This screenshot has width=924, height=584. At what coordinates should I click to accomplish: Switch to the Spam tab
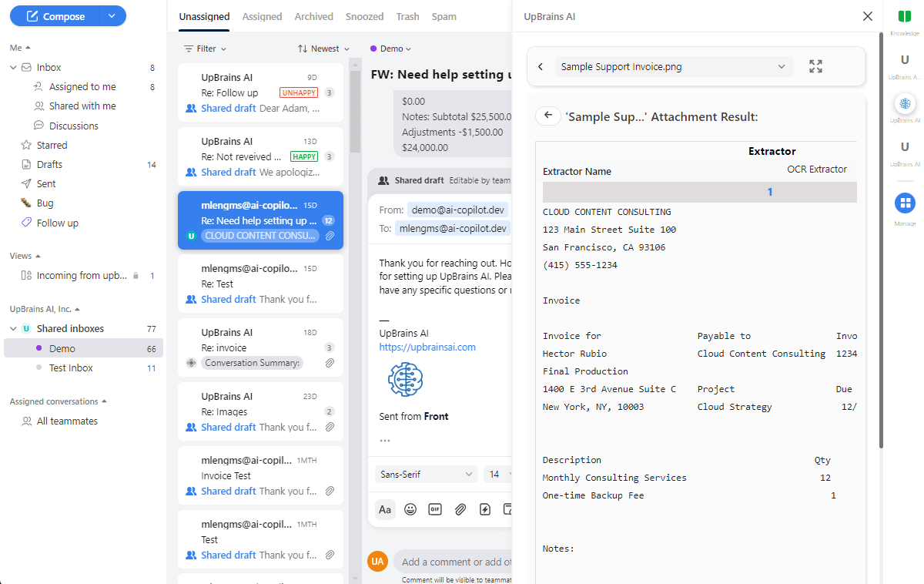click(444, 16)
